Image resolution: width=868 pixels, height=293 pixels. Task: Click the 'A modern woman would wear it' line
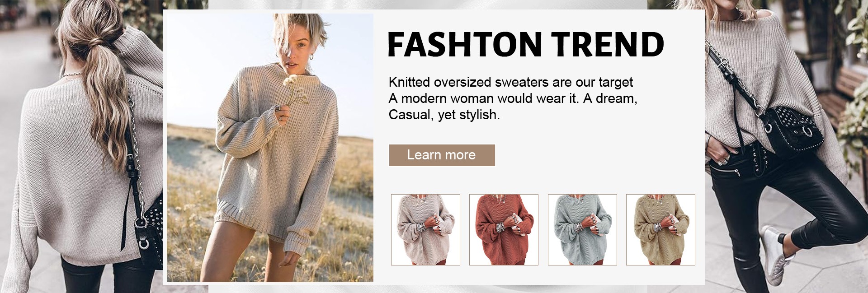pyautogui.click(x=513, y=98)
